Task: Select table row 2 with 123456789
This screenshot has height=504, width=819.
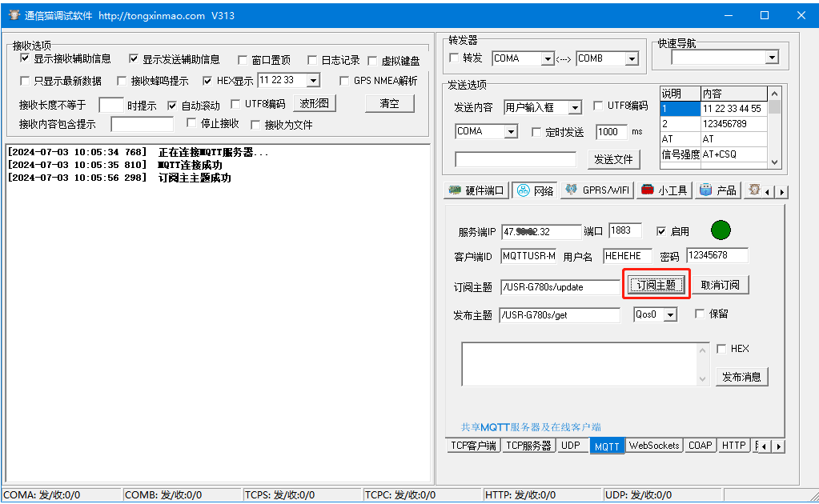Action: pyautogui.click(x=713, y=124)
